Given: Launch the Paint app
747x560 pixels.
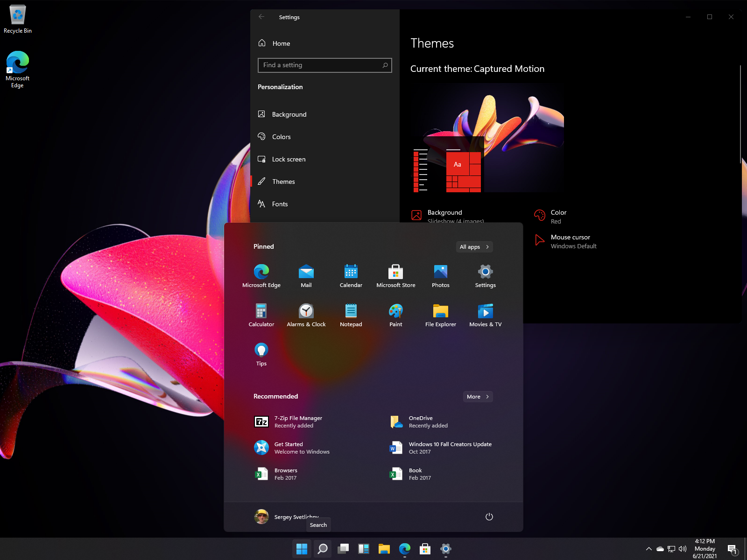Looking at the screenshot, I should coord(396,315).
